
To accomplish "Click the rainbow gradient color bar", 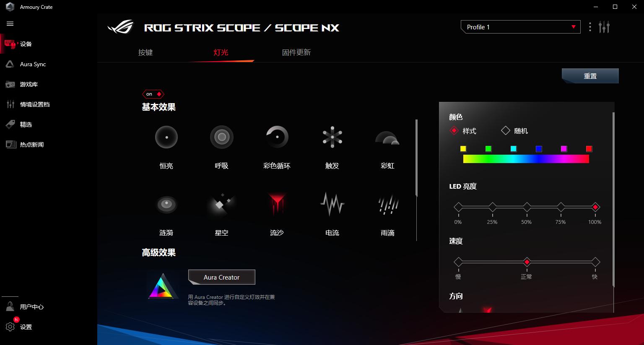I will pyautogui.click(x=526, y=159).
